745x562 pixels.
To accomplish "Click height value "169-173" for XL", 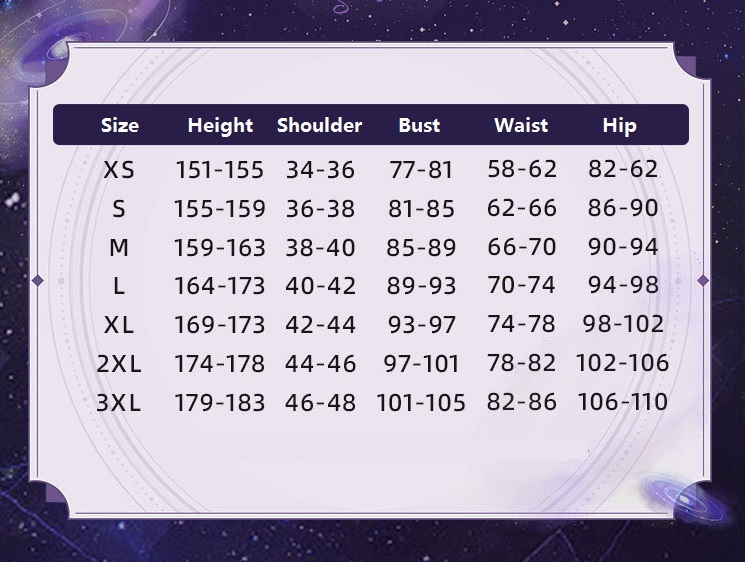I will (x=219, y=325).
